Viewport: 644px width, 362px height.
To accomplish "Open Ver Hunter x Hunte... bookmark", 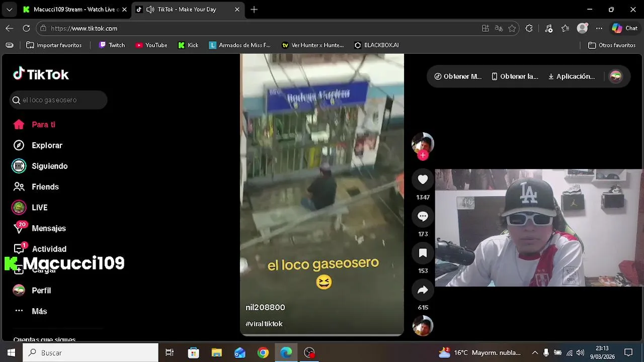I will tap(312, 45).
